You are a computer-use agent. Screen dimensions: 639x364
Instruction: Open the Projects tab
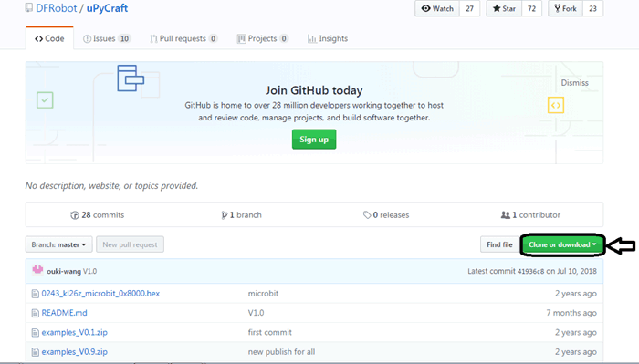[x=263, y=38]
